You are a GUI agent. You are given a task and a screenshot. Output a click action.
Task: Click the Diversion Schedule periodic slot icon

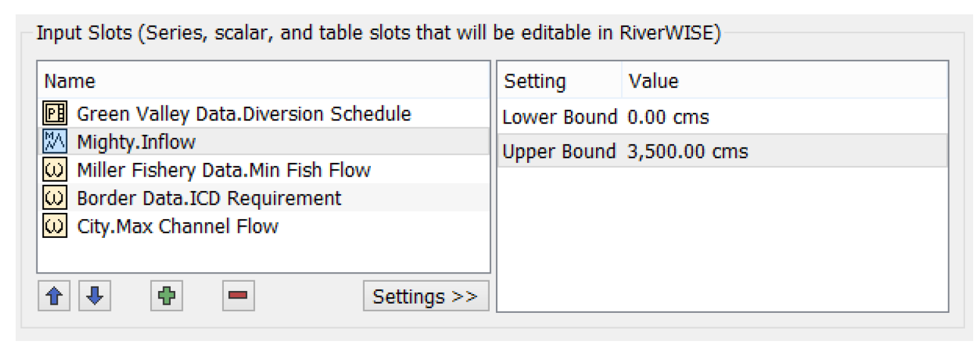pos(51,114)
